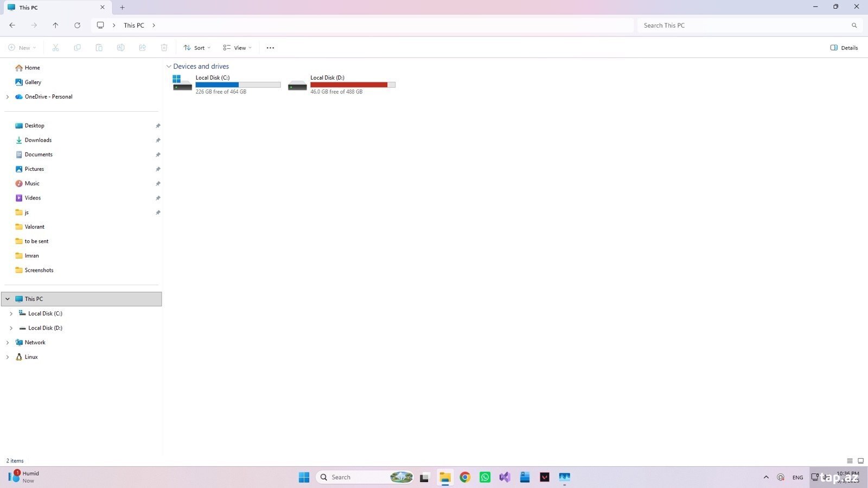Click Local Disk (C:) usage bar
The image size is (868, 488).
(x=238, y=85)
